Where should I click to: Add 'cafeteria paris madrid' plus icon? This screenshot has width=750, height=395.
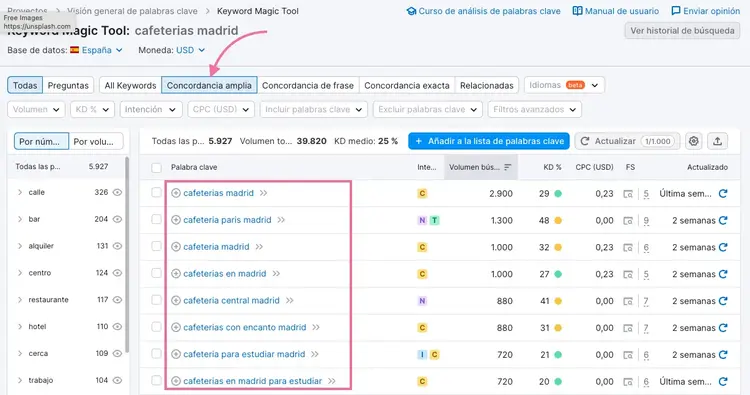pos(176,220)
